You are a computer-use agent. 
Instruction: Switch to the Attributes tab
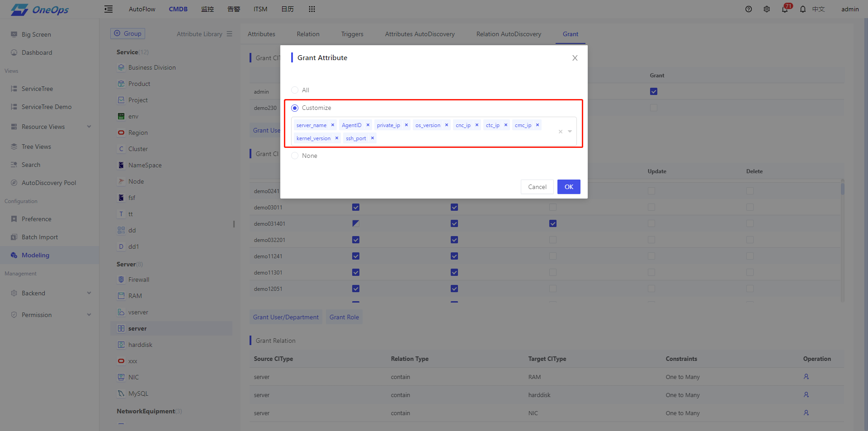(x=261, y=34)
